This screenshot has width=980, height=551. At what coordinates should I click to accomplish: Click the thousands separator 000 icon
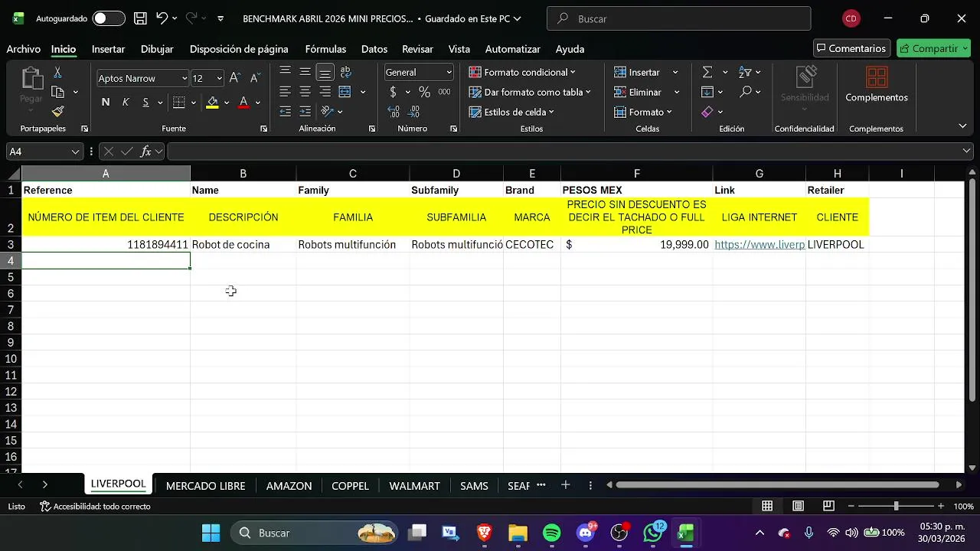[x=444, y=92]
